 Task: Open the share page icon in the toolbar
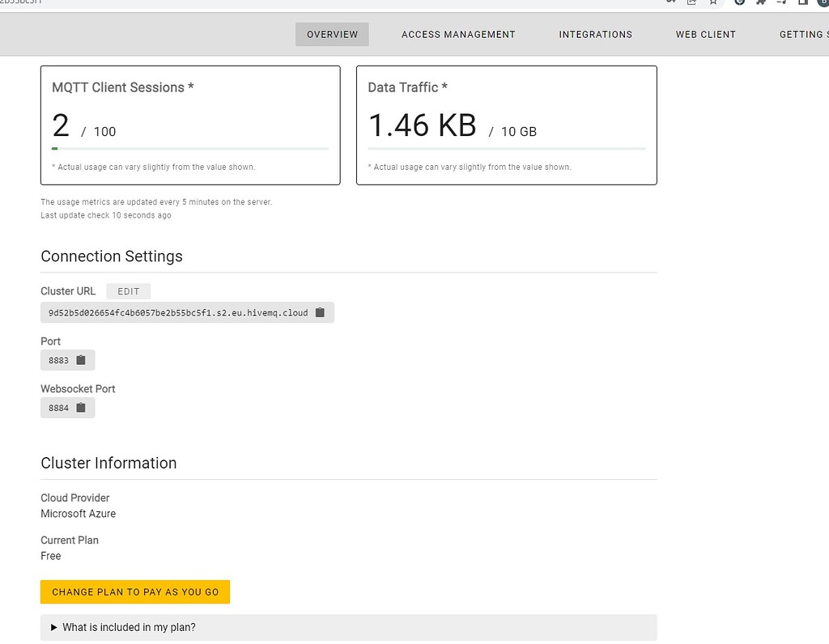point(691,3)
